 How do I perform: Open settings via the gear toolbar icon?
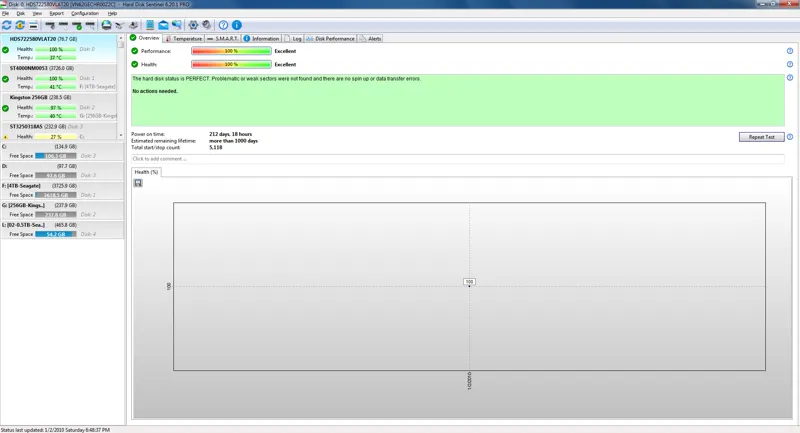click(193, 25)
